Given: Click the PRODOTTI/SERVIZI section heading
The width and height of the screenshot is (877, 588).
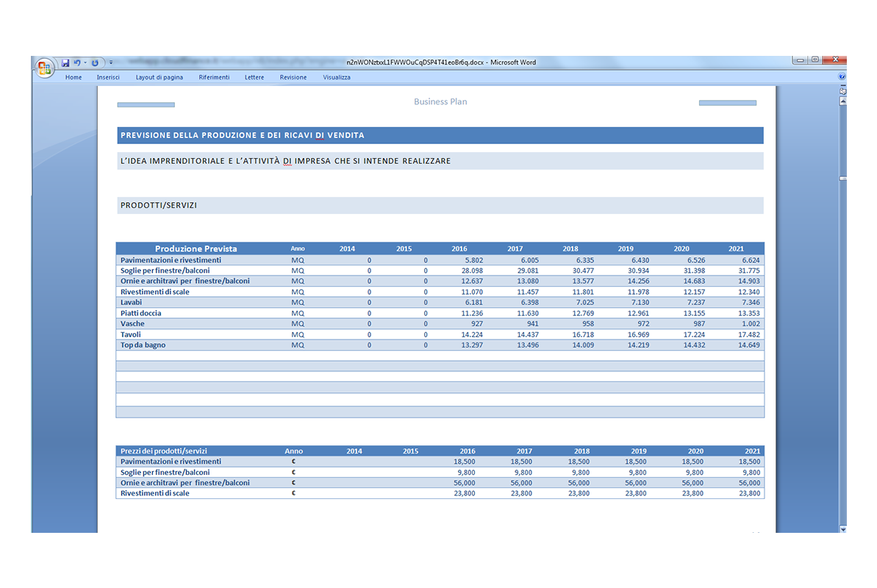Looking at the screenshot, I should coord(159,205).
